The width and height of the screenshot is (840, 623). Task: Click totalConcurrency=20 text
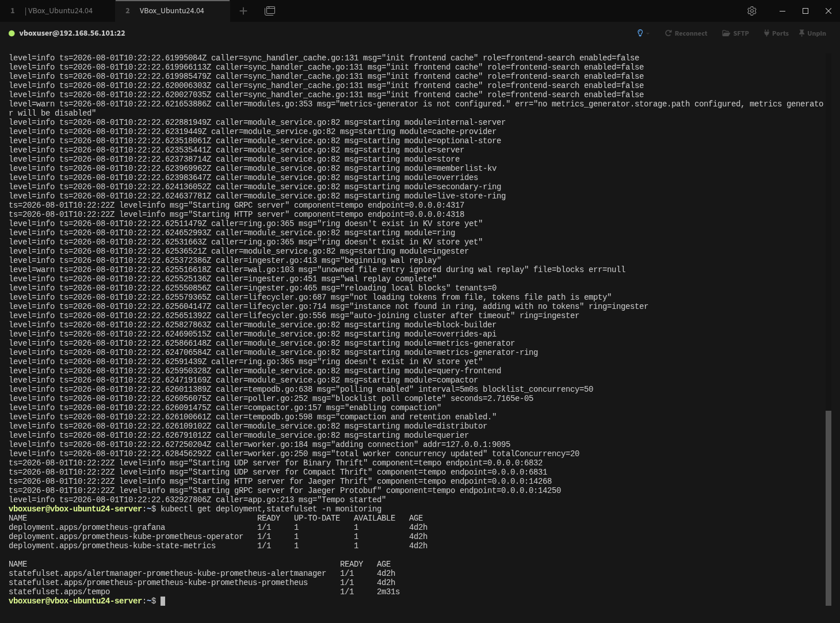(x=536, y=454)
